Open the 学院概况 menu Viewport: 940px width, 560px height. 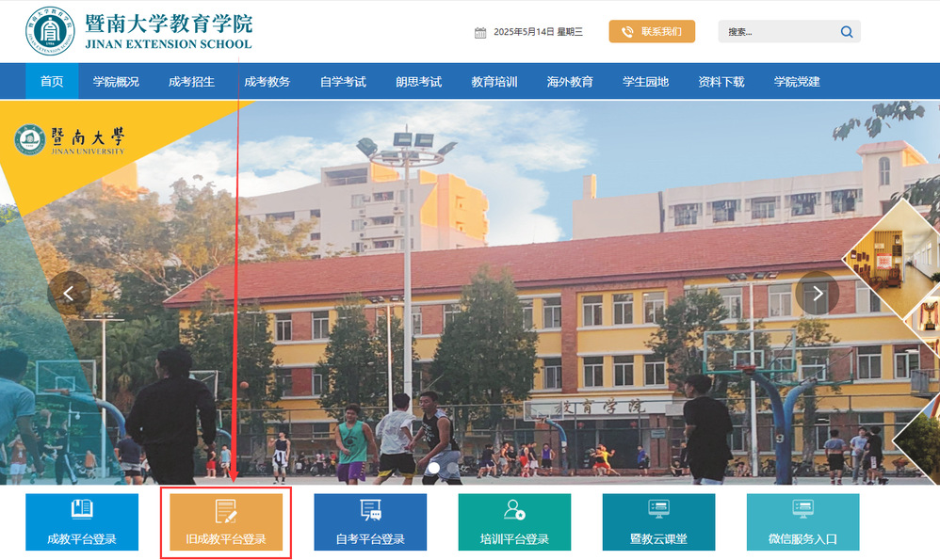click(116, 82)
